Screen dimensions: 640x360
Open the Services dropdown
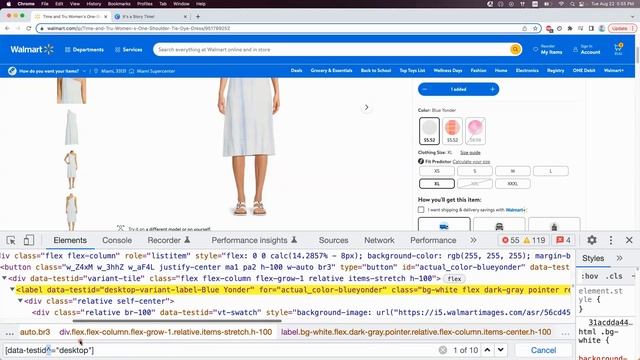pos(129,49)
